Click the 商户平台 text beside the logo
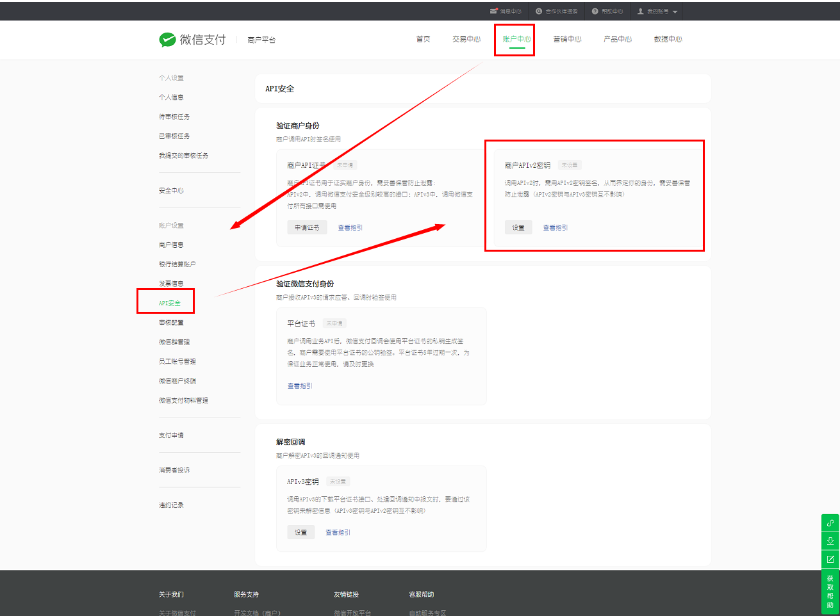This screenshot has height=616, width=840. 261,40
